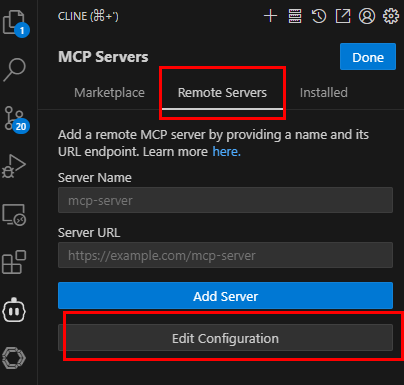The width and height of the screenshot is (404, 385).
Task: Open the Search magnifier in activity bar
Action: pyautogui.click(x=14, y=70)
